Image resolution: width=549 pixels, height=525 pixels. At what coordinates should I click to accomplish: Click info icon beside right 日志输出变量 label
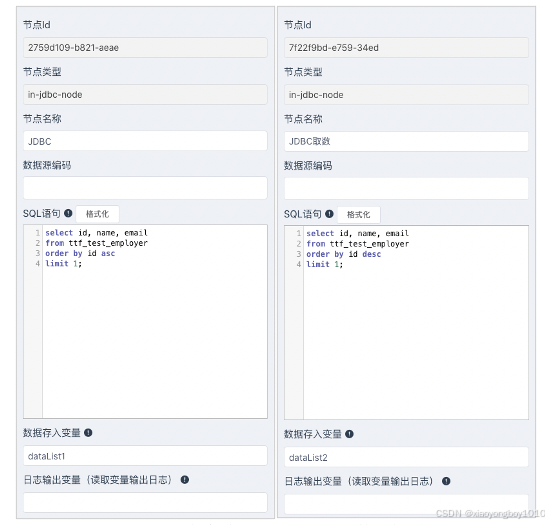pos(446,481)
